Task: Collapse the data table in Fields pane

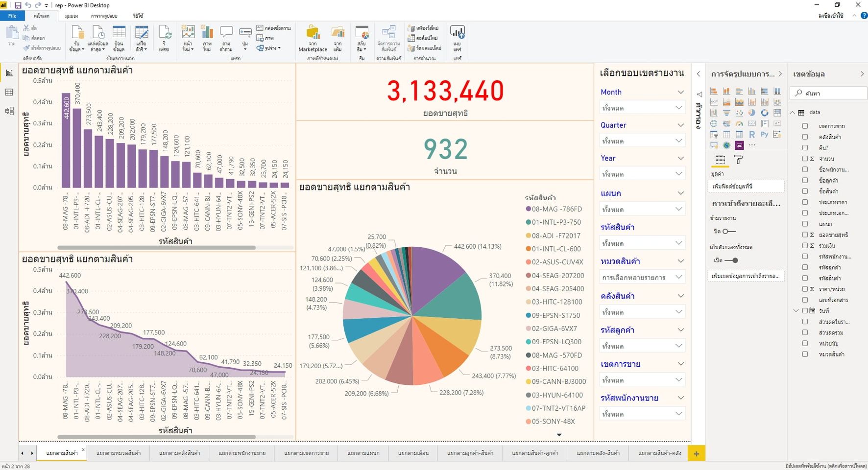Action: pos(793,112)
